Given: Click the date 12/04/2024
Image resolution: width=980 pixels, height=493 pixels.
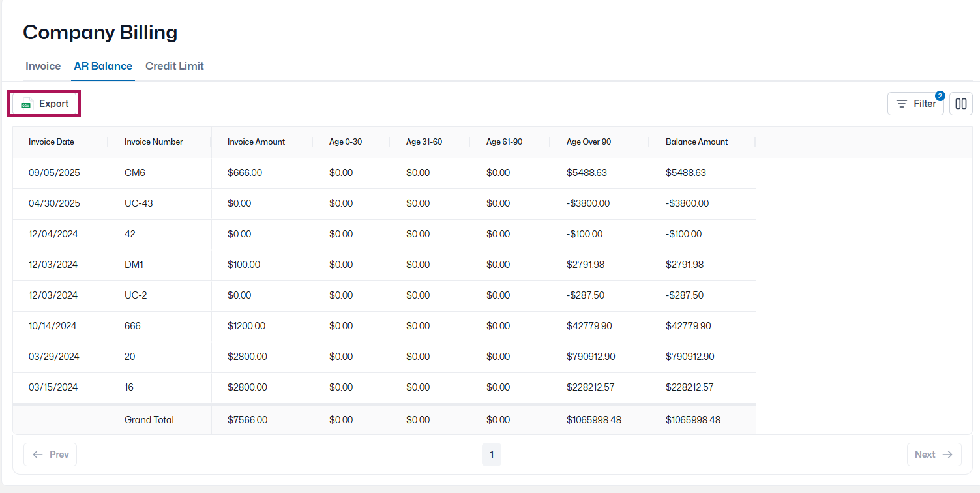Looking at the screenshot, I should click(x=53, y=234).
